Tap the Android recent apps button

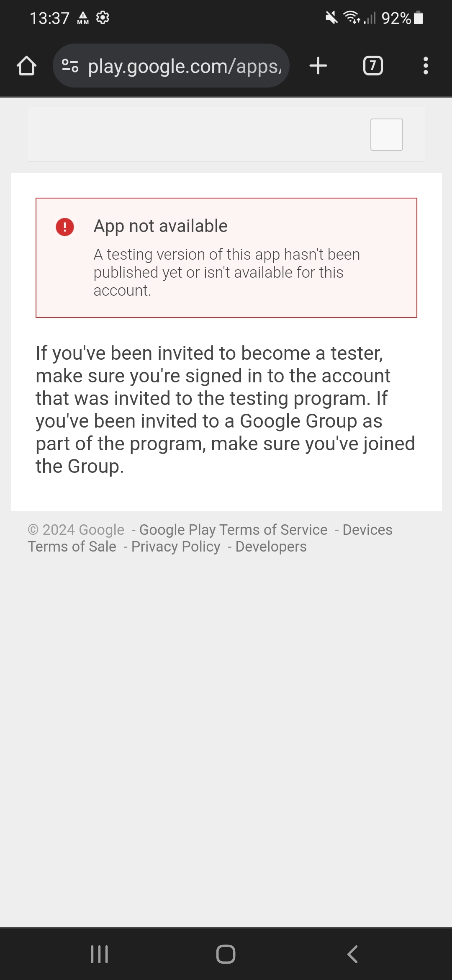(100, 954)
